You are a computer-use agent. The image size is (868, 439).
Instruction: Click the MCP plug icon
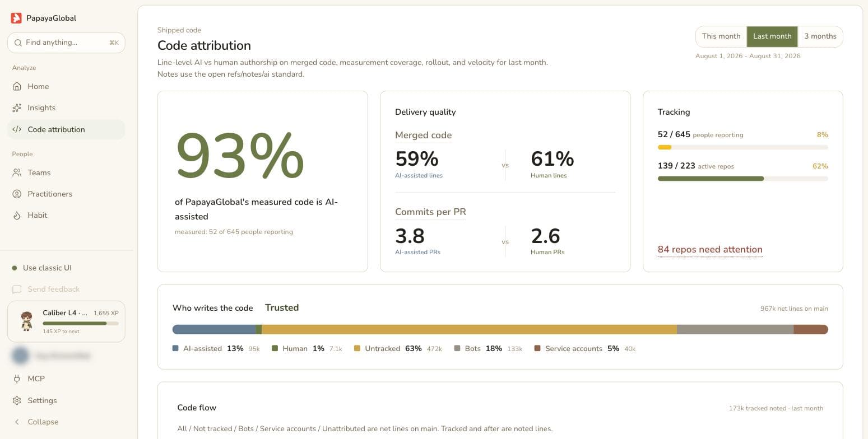[17, 379]
